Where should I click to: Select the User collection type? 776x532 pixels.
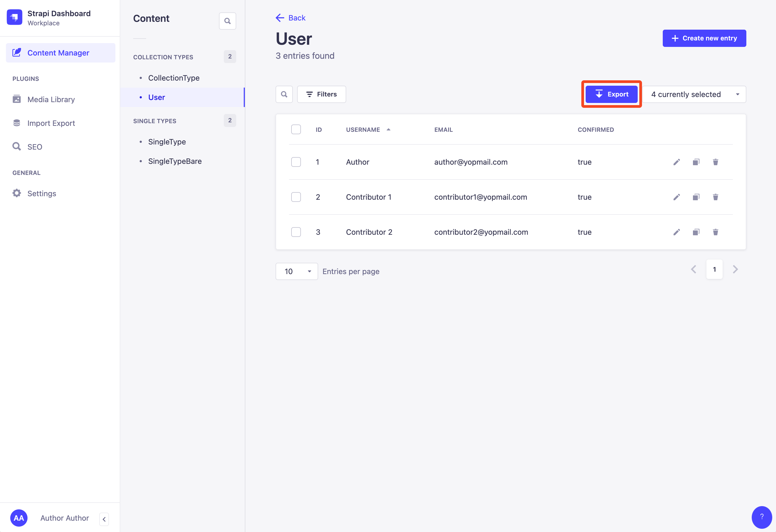pos(156,97)
